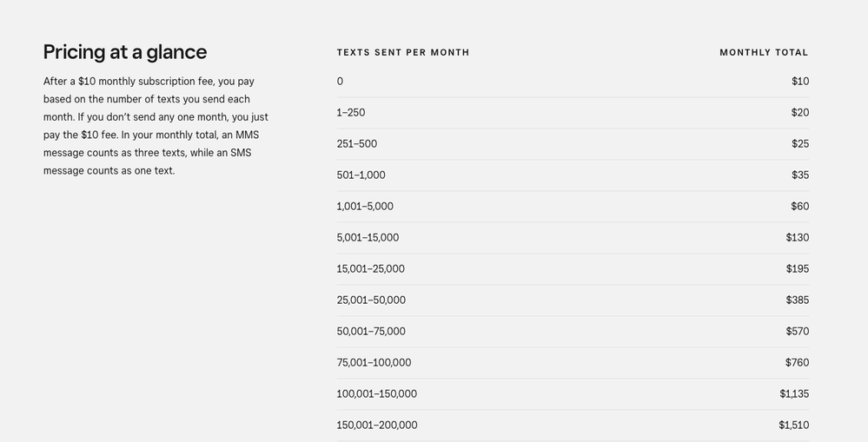Screen dimensions: 868x442
Task: Click the "Pricing at a glance" heading
Action: 125,52
